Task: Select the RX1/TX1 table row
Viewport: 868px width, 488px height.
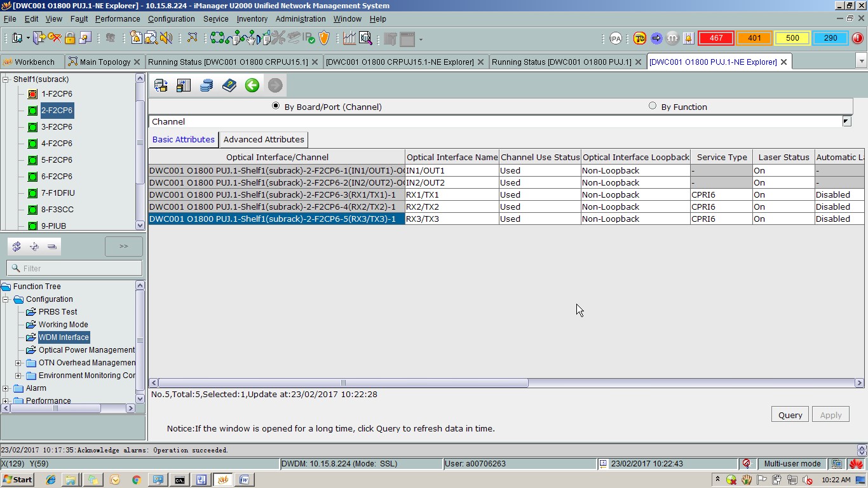Action: 506,194
